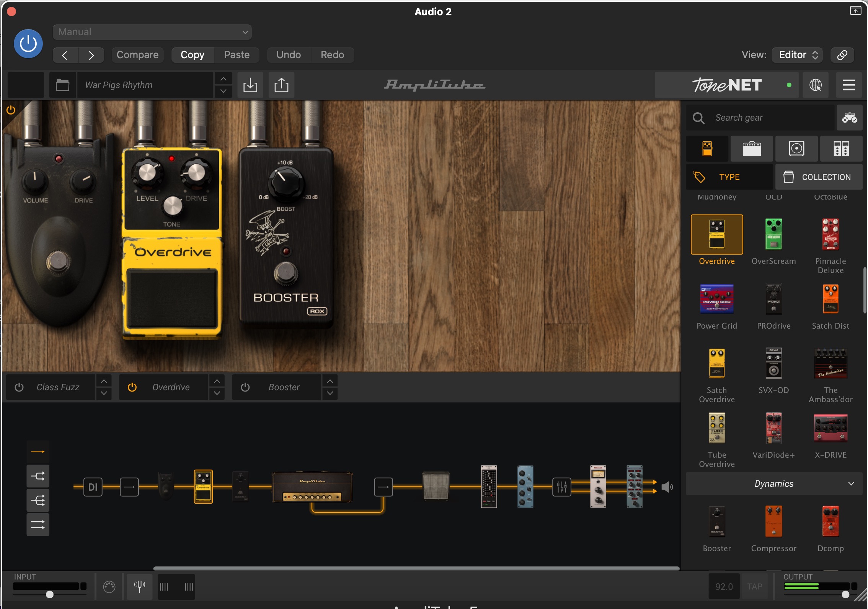Viewport: 868px width, 609px height.
Task: Click the Search gear field
Action: click(760, 118)
